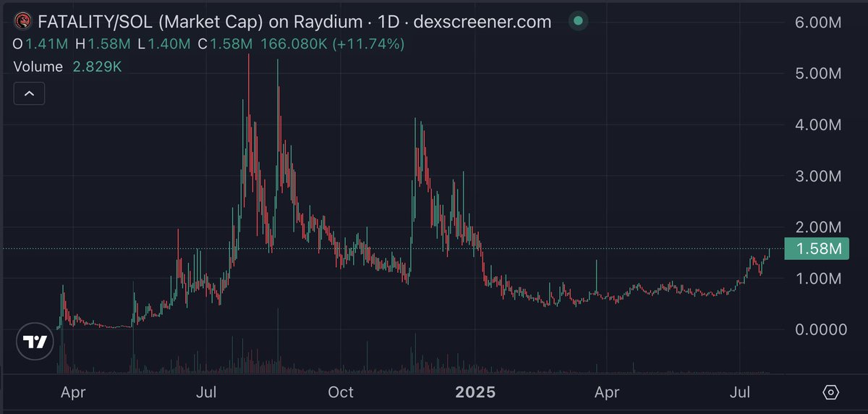Screen dimensions: 868x414
Task: Click the 4.00M price axis label
Action: click(x=817, y=125)
